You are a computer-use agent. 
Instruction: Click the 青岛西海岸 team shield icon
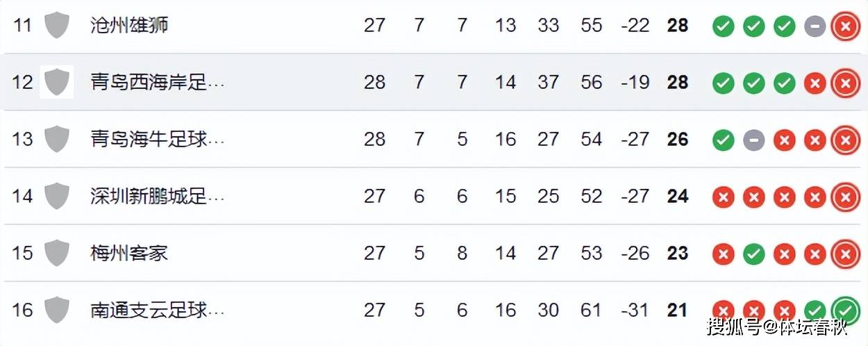[x=57, y=83]
